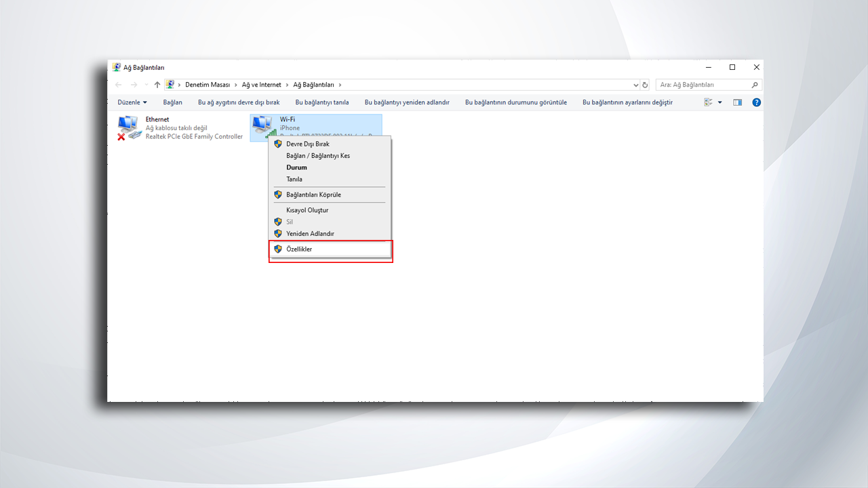Click Bu bağlantıyı tanıla
This screenshot has height=488, width=868.
tap(322, 102)
